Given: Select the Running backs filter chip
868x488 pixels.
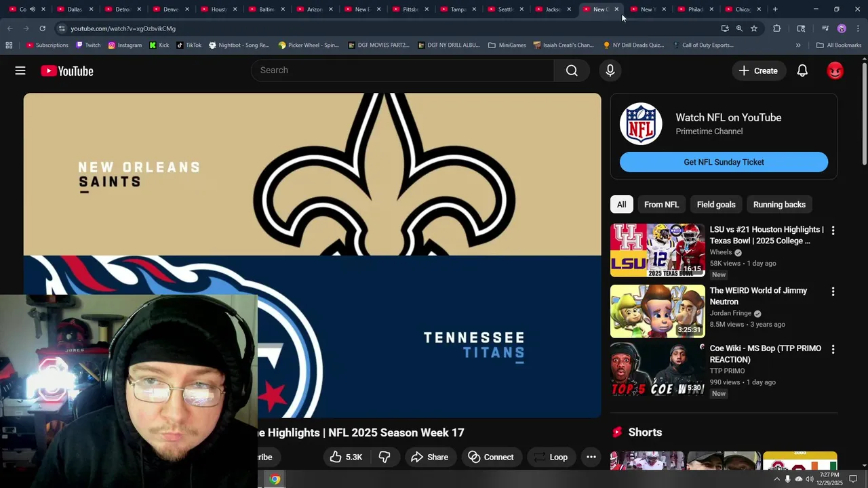Looking at the screenshot, I should coord(779,205).
